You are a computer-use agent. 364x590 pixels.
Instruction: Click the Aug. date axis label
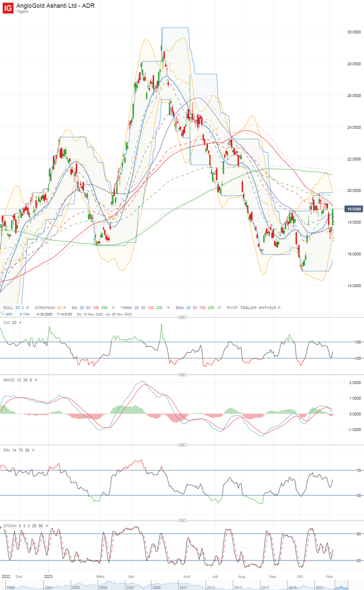pyautogui.click(x=241, y=576)
